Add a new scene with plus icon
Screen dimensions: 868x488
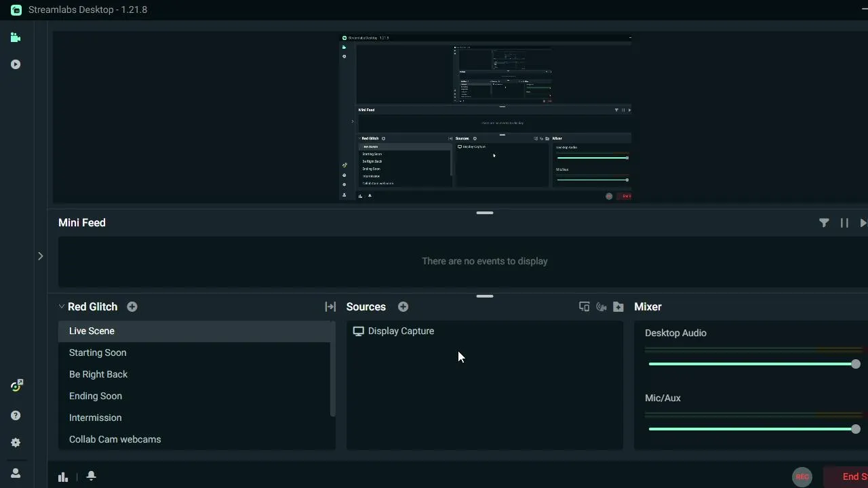coord(132,307)
